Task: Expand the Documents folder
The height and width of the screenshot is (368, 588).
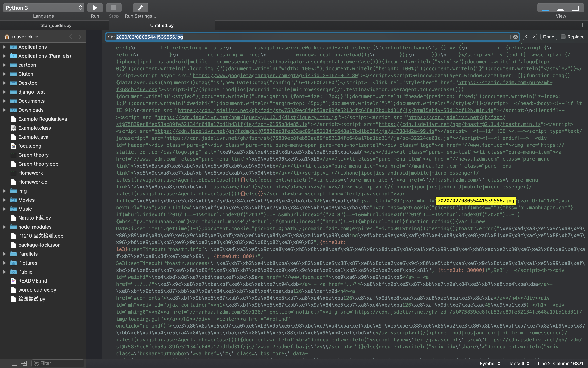Action: pyautogui.click(x=4, y=101)
